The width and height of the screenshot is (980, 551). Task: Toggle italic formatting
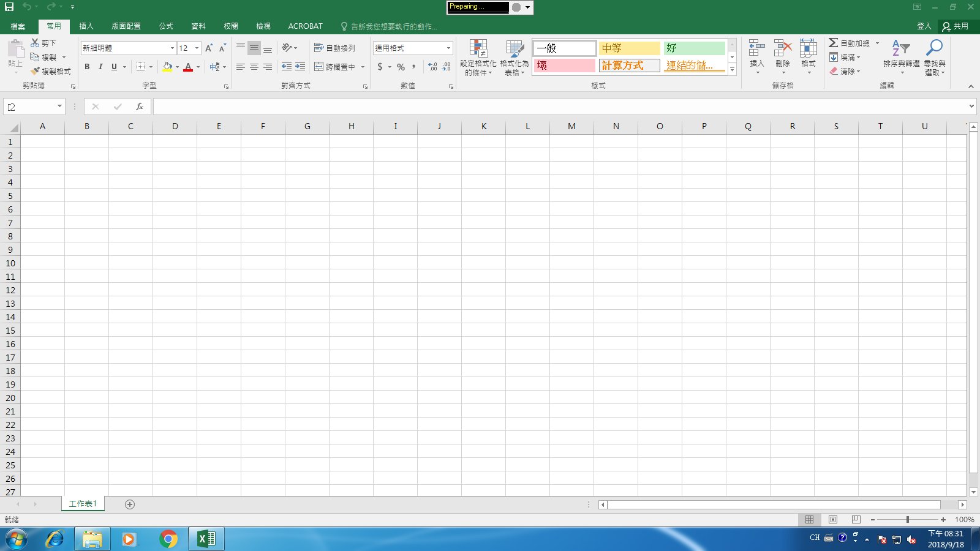coord(100,67)
